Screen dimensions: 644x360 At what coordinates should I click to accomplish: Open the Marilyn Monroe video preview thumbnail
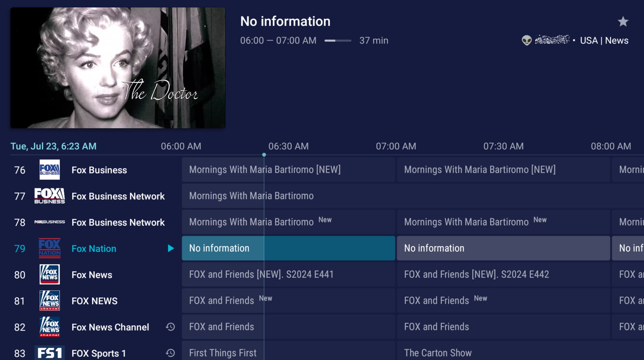point(118,68)
